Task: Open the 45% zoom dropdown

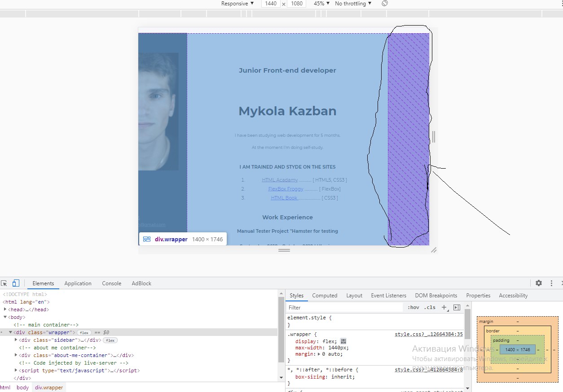Action: coord(321,3)
